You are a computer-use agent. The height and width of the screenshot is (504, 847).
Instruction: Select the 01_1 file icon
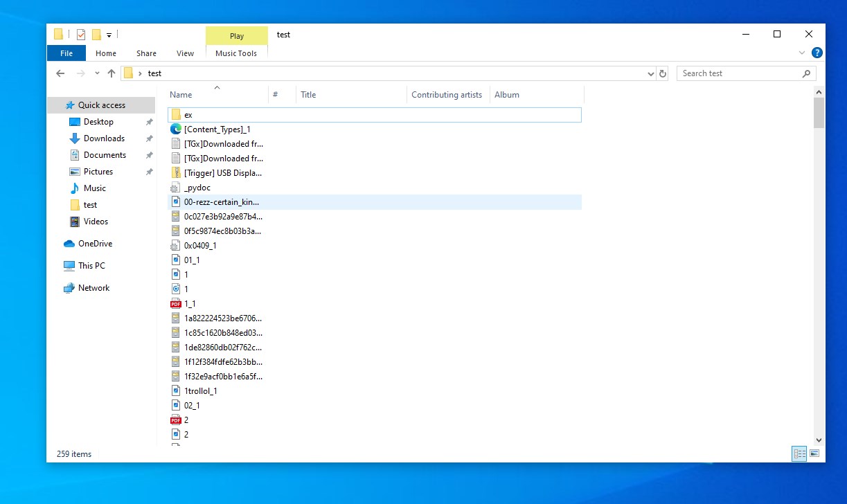pyautogui.click(x=176, y=260)
